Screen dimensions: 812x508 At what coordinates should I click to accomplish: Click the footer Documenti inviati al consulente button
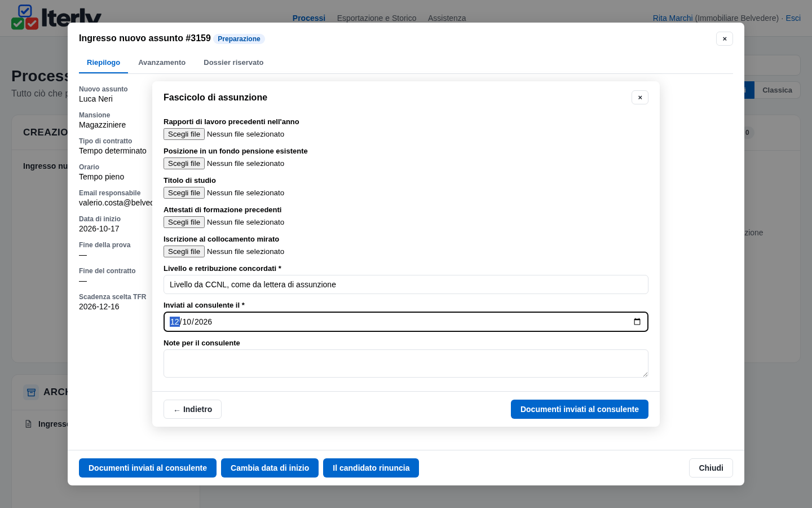148,468
